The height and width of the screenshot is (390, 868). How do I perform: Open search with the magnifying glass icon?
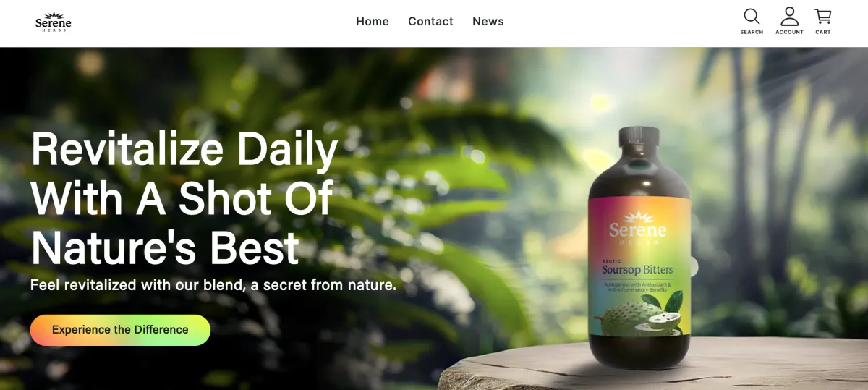click(x=752, y=16)
